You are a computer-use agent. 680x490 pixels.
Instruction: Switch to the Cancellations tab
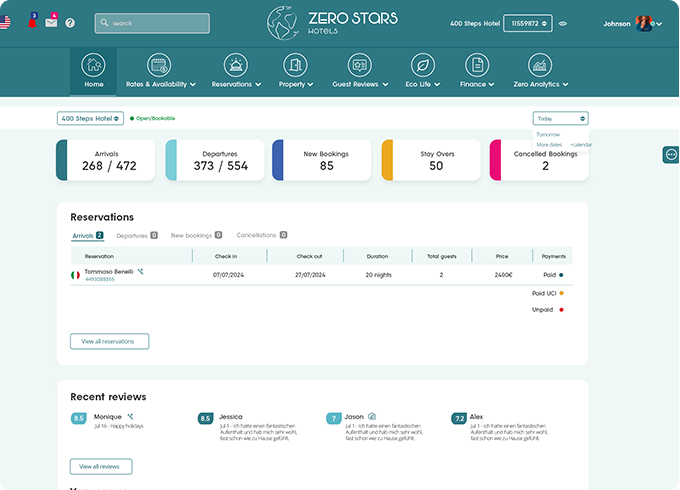(261, 236)
